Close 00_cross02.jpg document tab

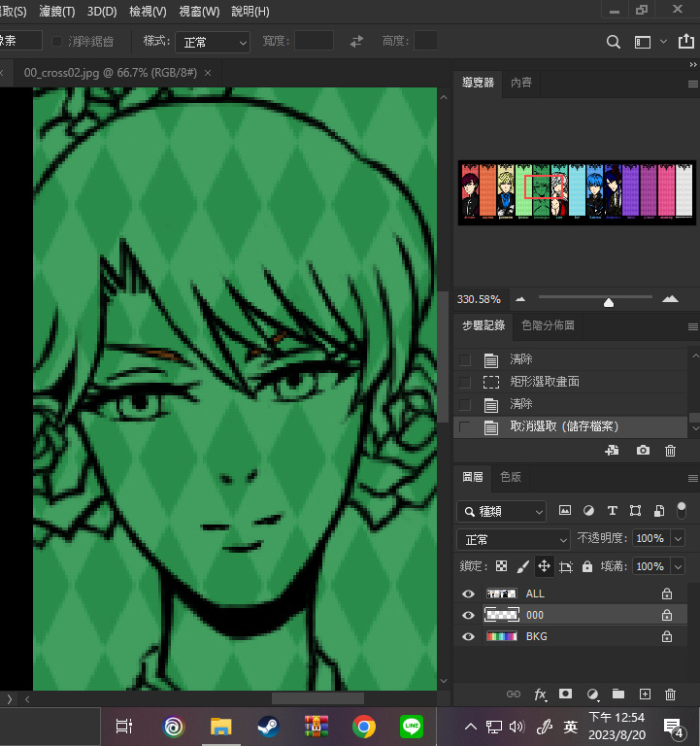208,73
